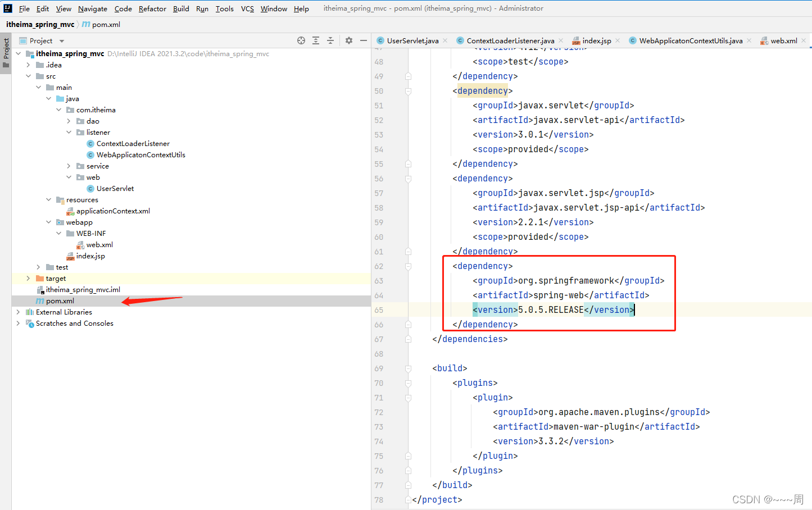Select web.xml under WEB-INF in tree
812x510 pixels.
coord(99,244)
